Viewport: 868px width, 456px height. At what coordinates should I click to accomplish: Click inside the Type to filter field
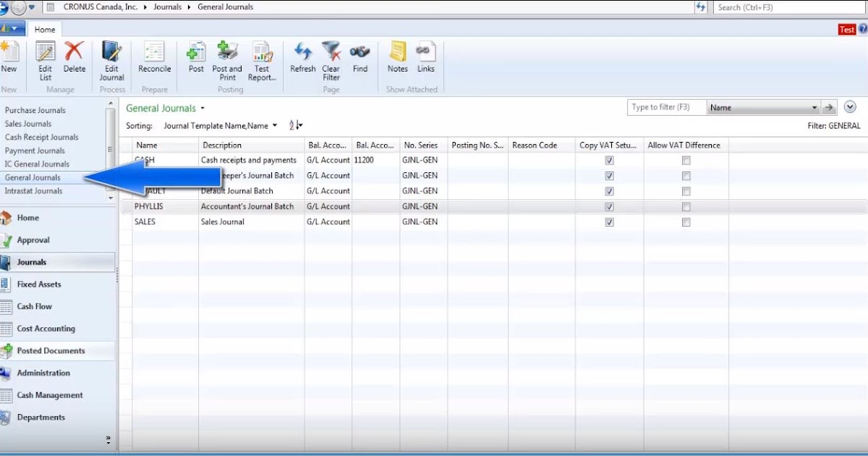click(x=662, y=106)
